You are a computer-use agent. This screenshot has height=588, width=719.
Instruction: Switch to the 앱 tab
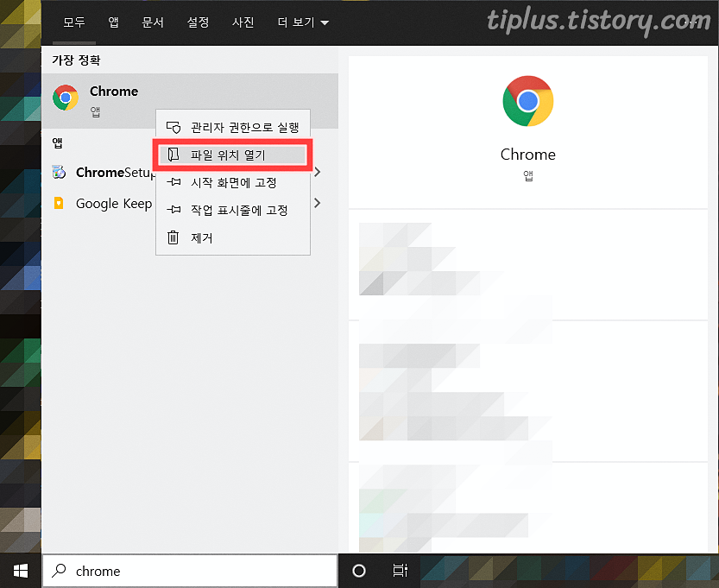click(113, 22)
